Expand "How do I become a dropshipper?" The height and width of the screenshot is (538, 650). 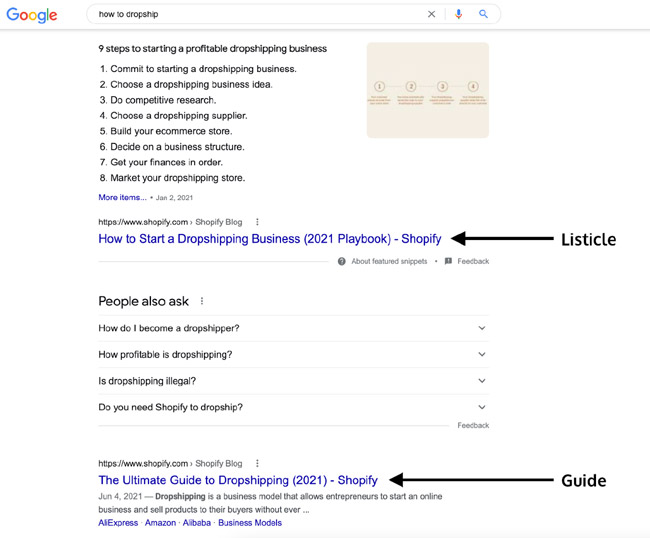click(x=293, y=328)
